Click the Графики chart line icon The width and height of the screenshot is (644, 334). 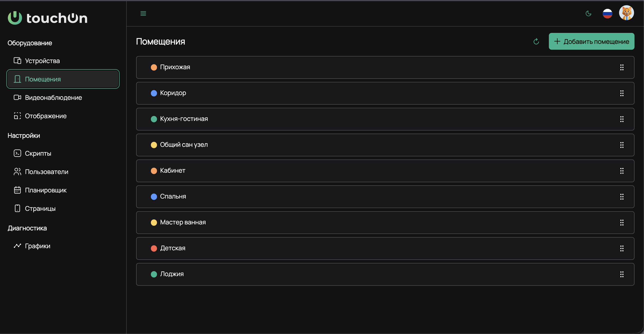click(x=17, y=246)
